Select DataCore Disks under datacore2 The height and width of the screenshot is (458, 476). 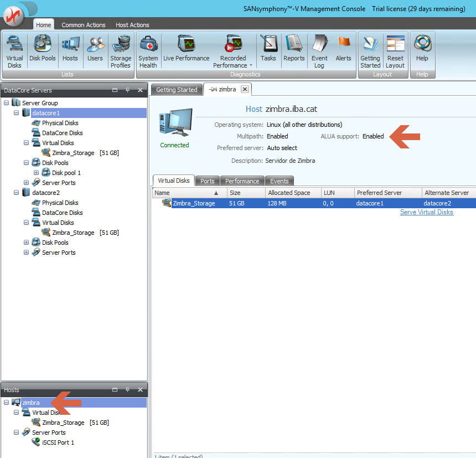coord(62,213)
